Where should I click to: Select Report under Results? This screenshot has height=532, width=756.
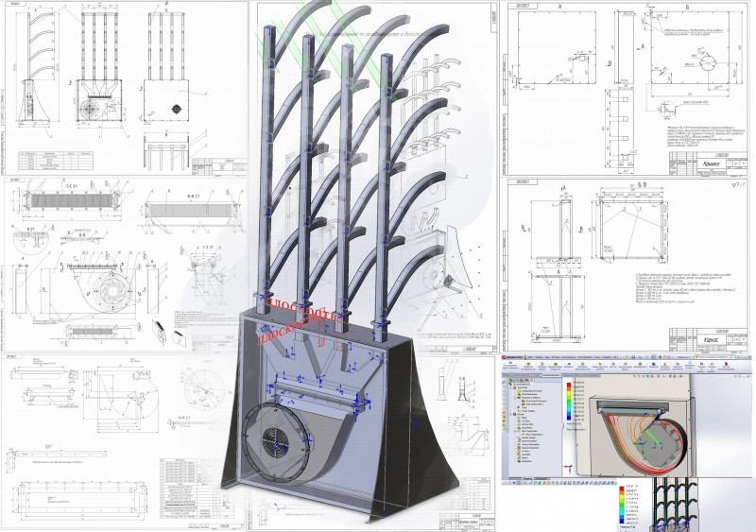[523, 457]
